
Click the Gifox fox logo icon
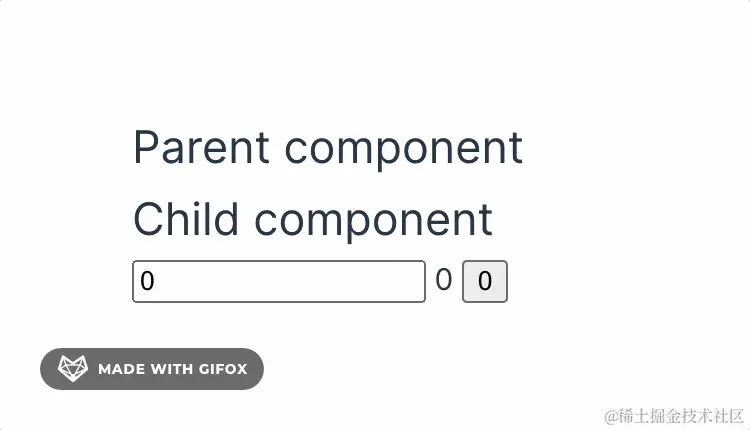click(x=73, y=368)
